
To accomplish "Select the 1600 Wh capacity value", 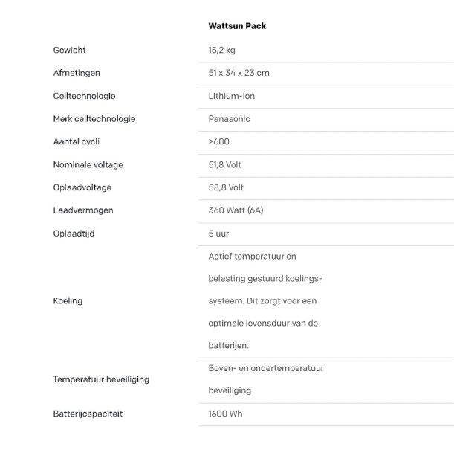I will click(x=225, y=414).
